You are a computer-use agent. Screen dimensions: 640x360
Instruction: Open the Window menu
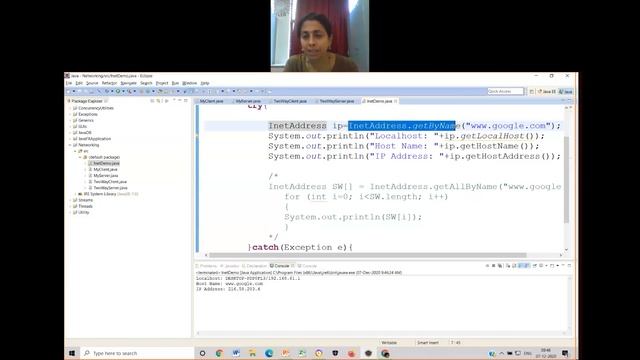(x=189, y=83)
